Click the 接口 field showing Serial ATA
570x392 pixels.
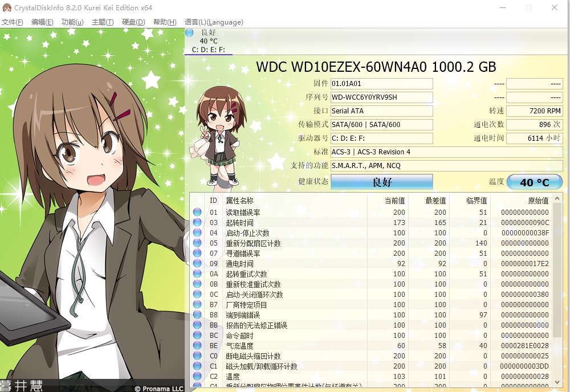point(382,111)
